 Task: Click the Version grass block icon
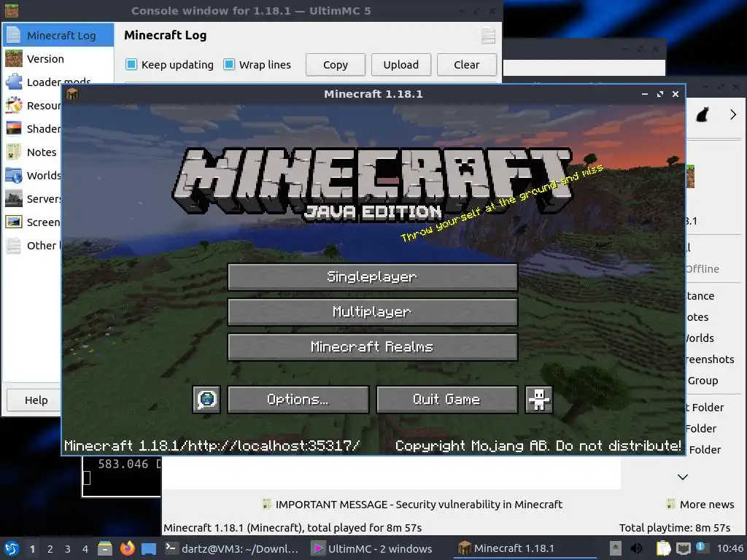pyautogui.click(x=14, y=59)
